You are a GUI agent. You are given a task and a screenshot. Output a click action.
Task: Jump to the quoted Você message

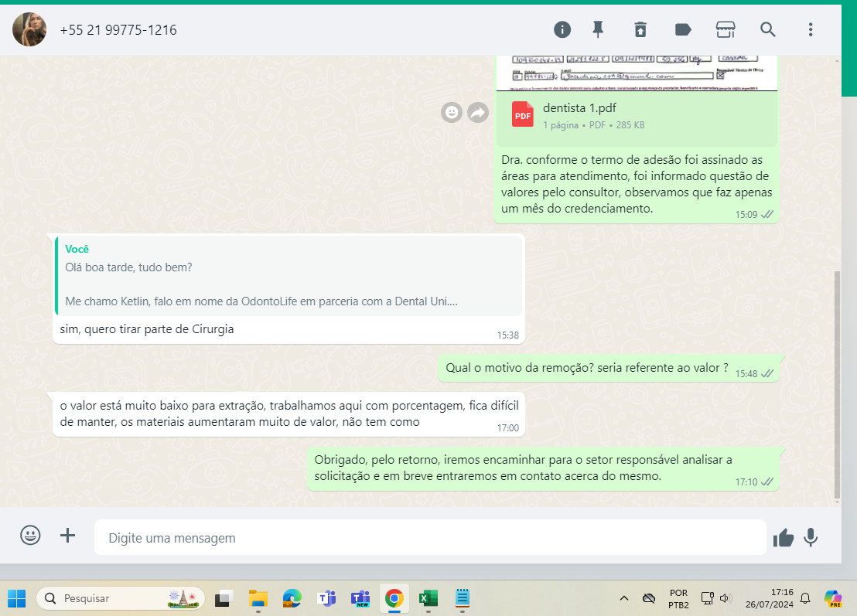(x=289, y=276)
